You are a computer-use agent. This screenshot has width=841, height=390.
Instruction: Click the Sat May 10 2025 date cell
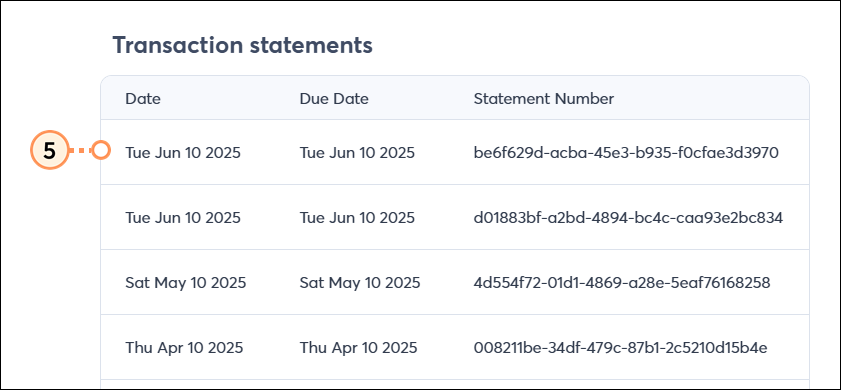[x=186, y=283]
